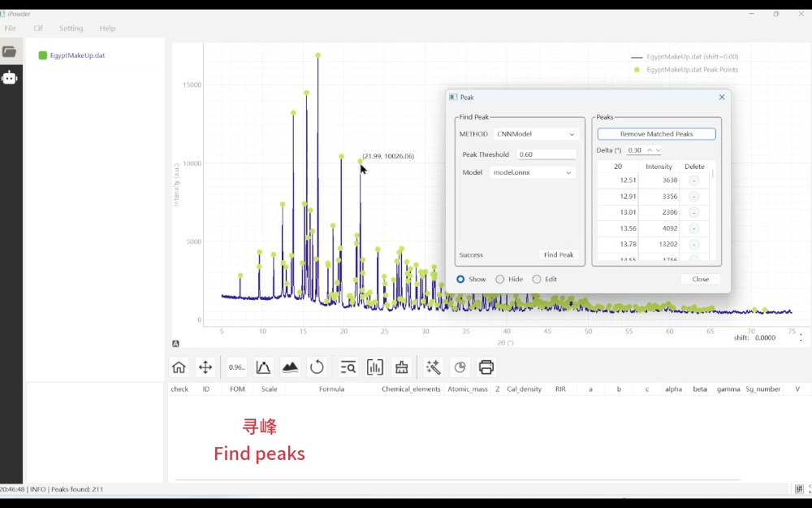This screenshot has height=508, width=812.
Task: Select the Edit radio button
Action: 537,279
